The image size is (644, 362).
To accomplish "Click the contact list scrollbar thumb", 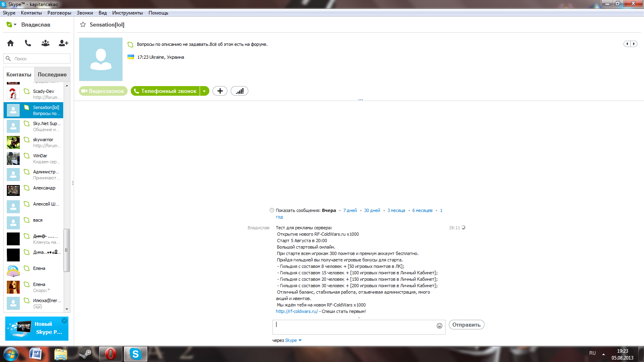I will tap(67, 250).
